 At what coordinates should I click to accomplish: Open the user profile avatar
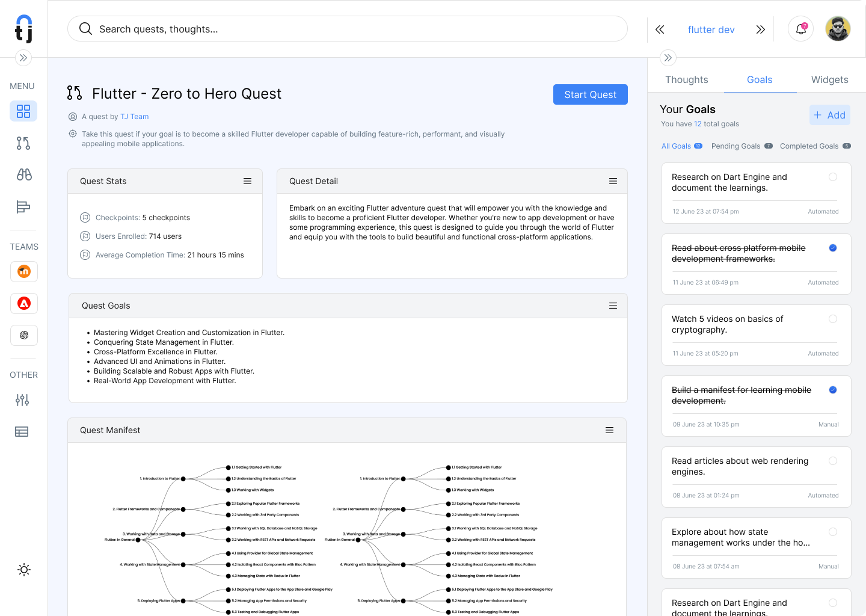click(x=838, y=29)
